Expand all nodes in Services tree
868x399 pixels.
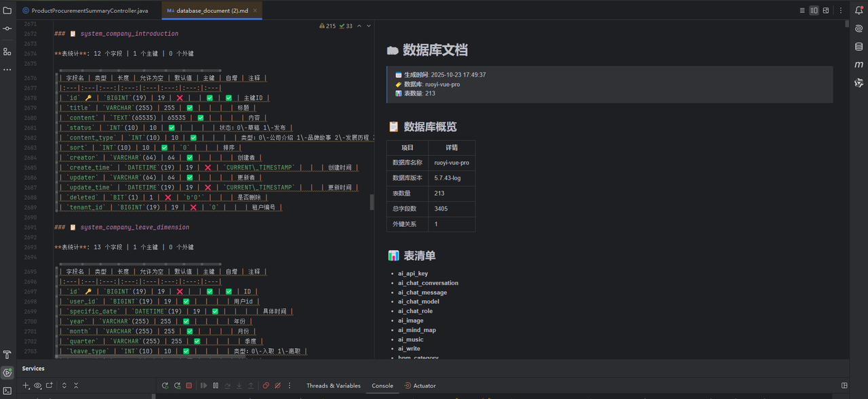[x=64, y=385]
